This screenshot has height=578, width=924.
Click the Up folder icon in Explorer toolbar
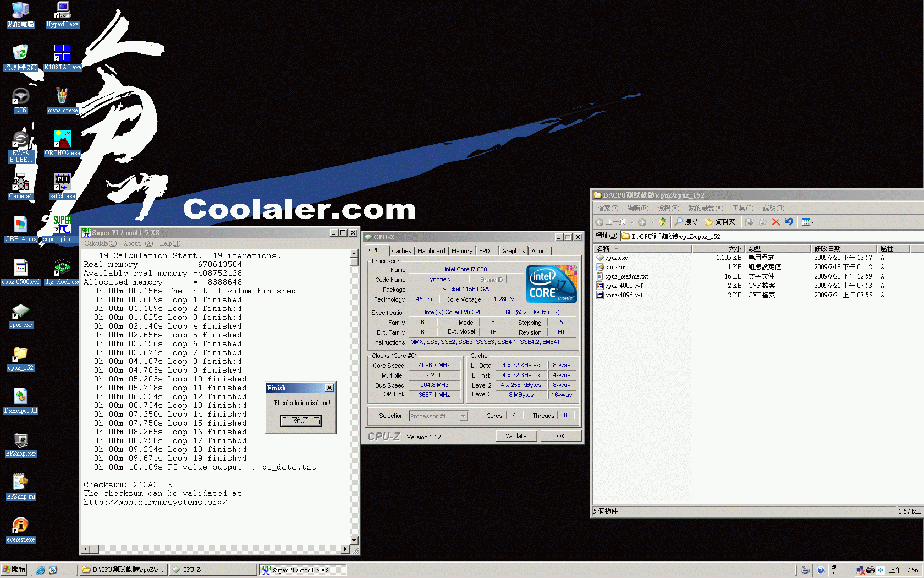(x=662, y=222)
